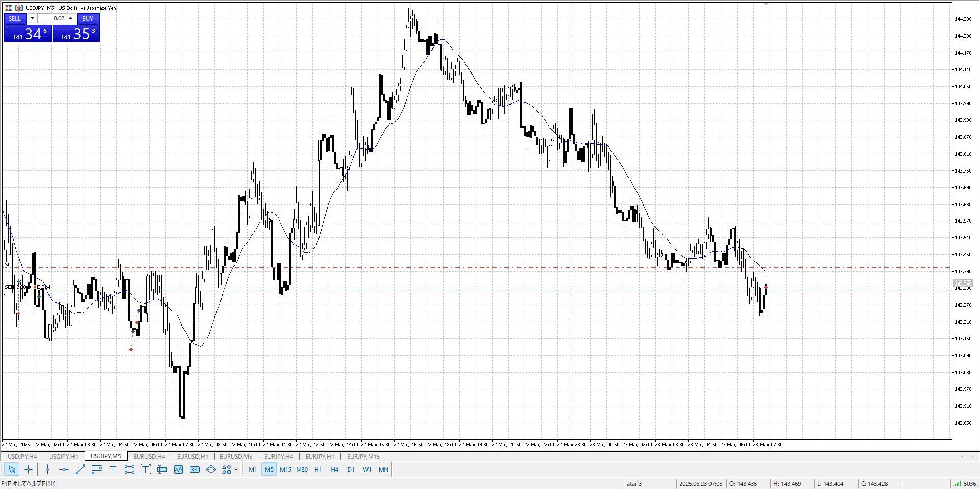
Task: Select the equidistant channel tool
Action: (x=96, y=470)
